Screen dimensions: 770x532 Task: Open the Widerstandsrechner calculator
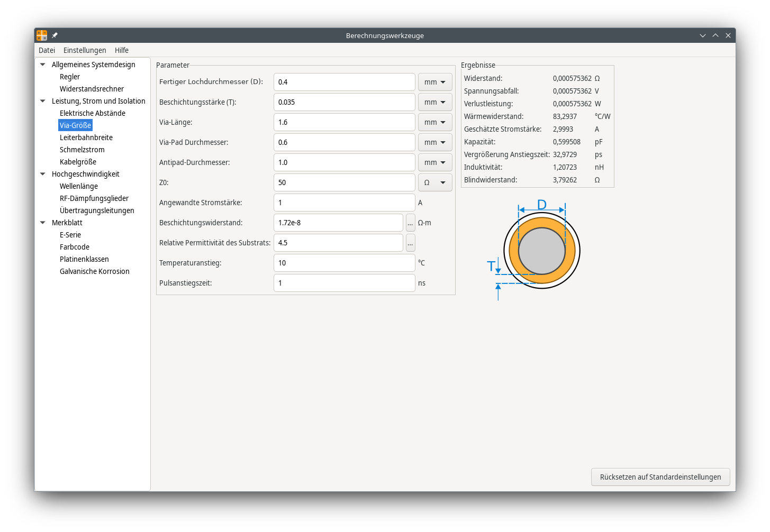[92, 89]
